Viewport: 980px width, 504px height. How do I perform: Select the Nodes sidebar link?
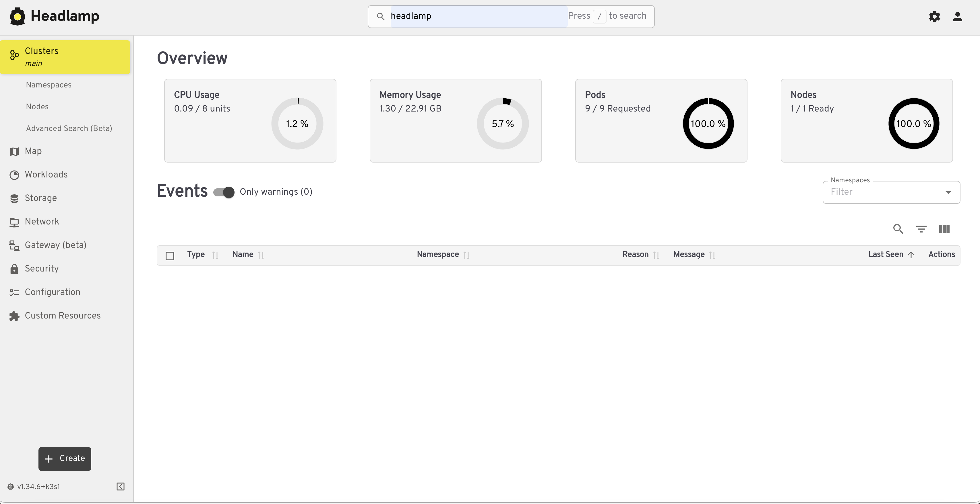(37, 107)
